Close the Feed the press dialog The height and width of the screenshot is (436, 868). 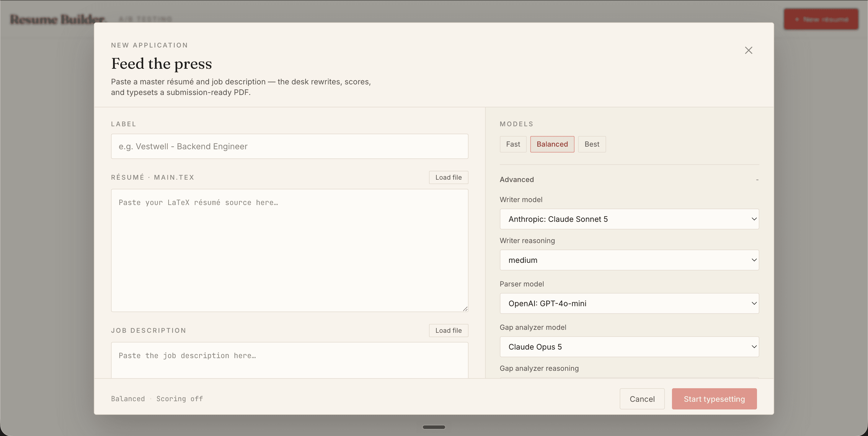pyautogui.click(x=748, y=50)
